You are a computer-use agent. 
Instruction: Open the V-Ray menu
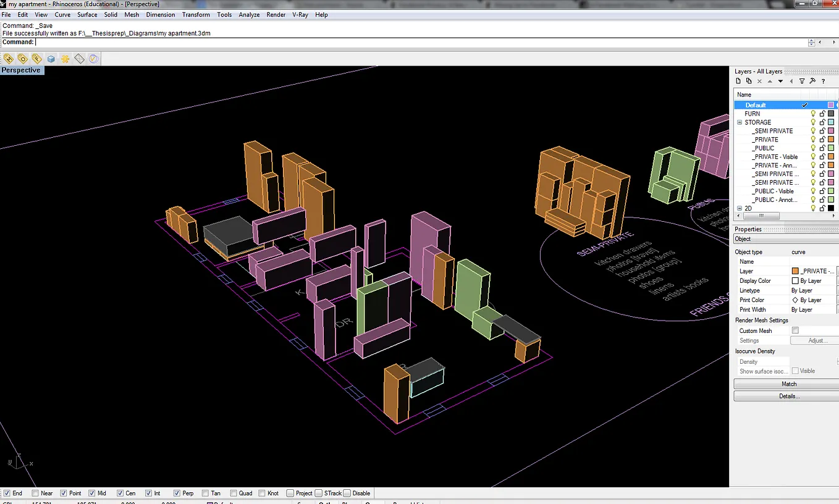(x=300, y=14)
